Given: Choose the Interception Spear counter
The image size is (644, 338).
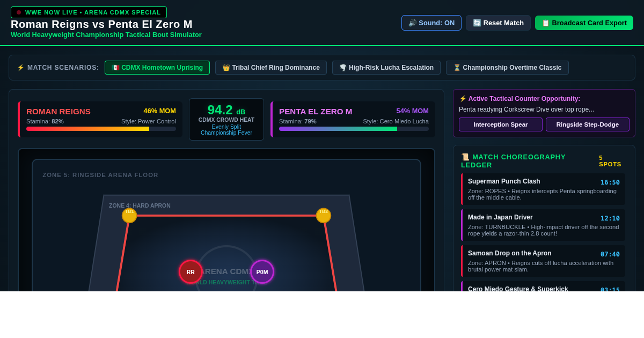Looking at the screenshot, I should 501,124.
